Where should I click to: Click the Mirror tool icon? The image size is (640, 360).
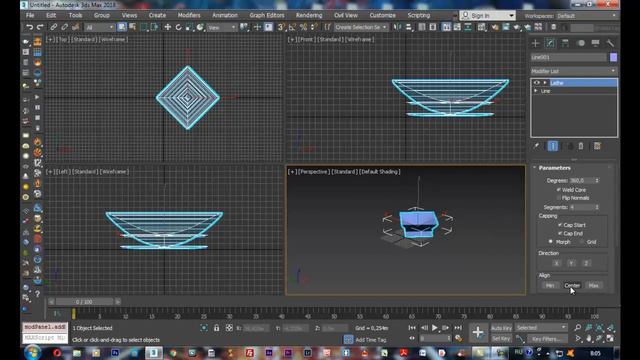tap(397, 27)
